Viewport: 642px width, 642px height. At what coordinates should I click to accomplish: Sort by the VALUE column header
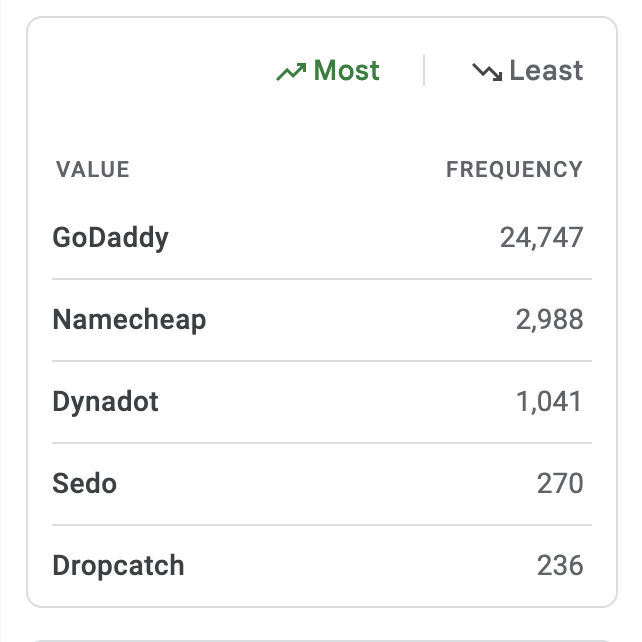(x=93, y=170)
